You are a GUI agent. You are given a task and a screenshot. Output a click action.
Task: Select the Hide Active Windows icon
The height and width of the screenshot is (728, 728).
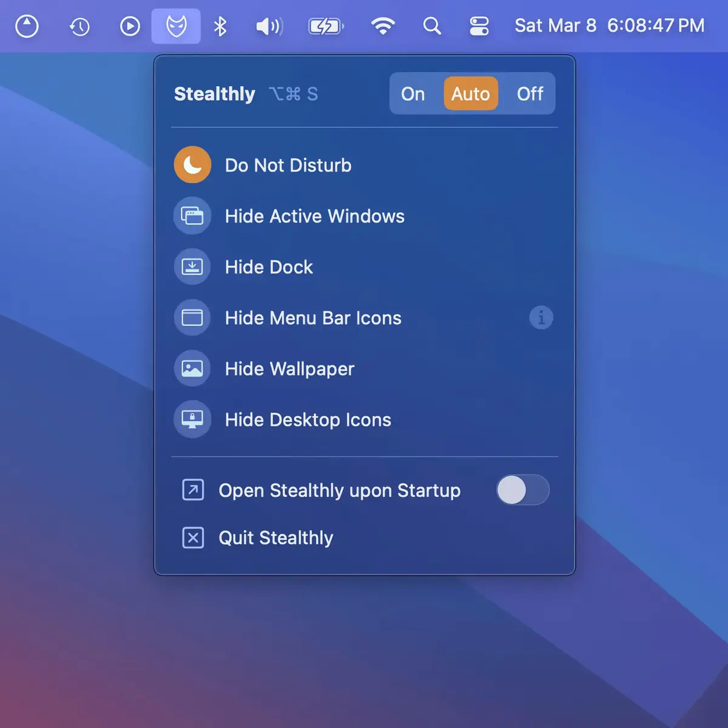click(192, 216)
